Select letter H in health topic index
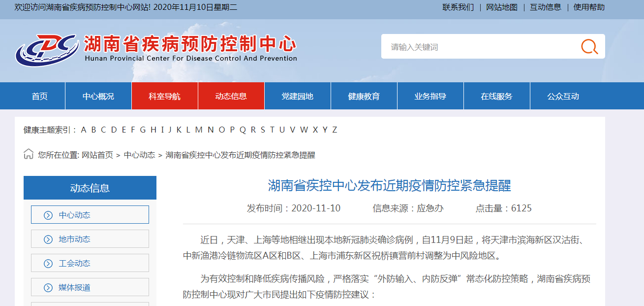644x306 pixels. click(153, 130)
